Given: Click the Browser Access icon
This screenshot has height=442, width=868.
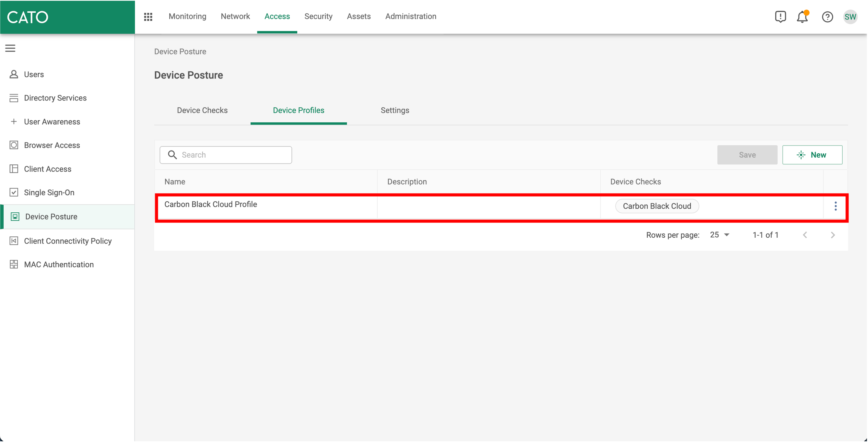Looking at the screenshot, I should 14,145.
